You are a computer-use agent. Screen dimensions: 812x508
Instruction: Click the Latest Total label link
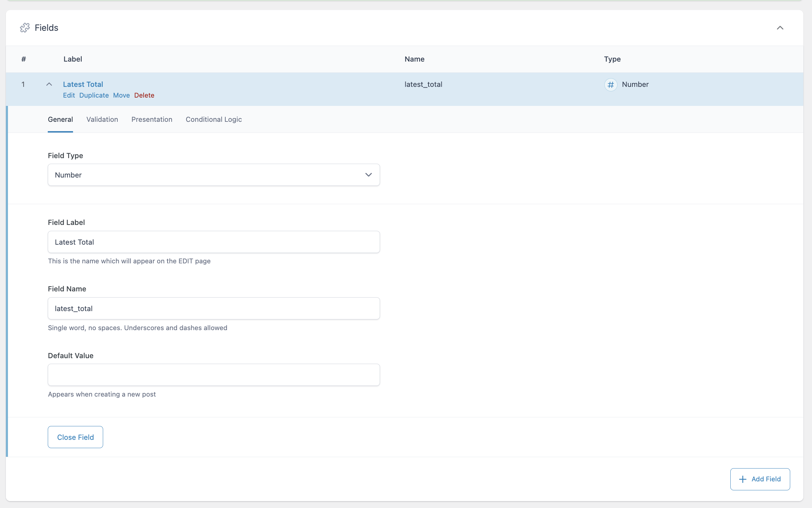[x=83, y=84]
